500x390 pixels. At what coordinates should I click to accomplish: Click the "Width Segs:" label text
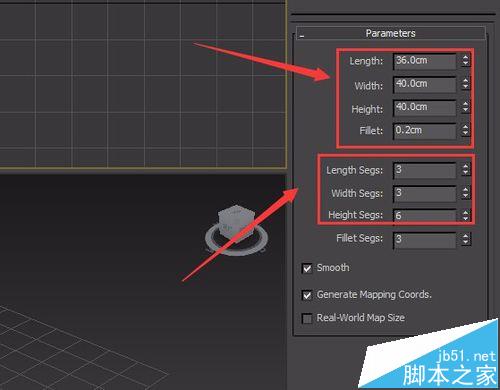[357, 193]
